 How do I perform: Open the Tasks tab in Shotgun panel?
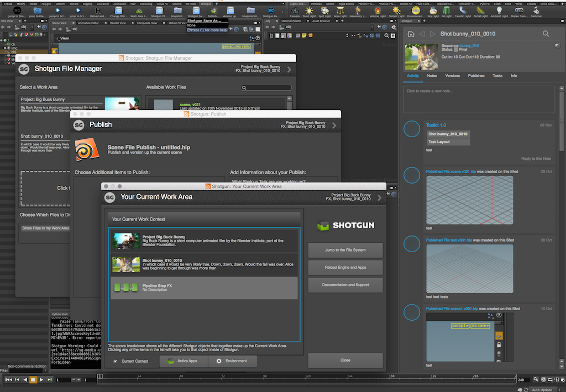point(497,76)
